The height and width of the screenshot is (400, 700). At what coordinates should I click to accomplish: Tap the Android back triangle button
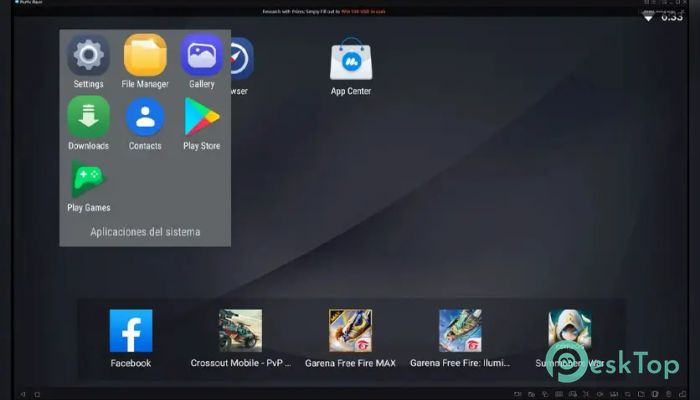pyautogui.click(x=23, y=394)
